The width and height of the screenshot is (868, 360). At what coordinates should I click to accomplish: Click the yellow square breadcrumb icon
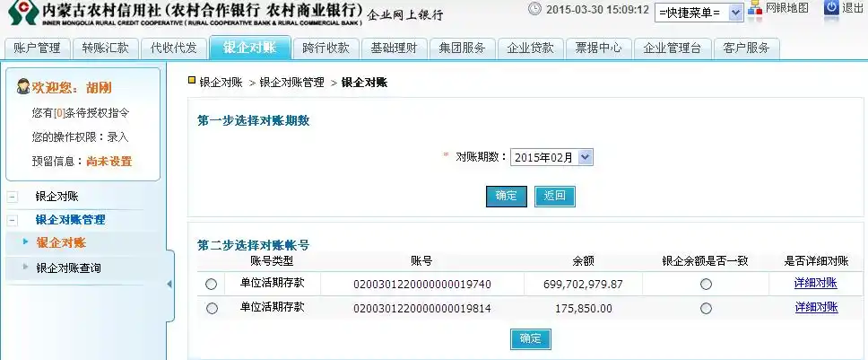click(x=192, y=81)
